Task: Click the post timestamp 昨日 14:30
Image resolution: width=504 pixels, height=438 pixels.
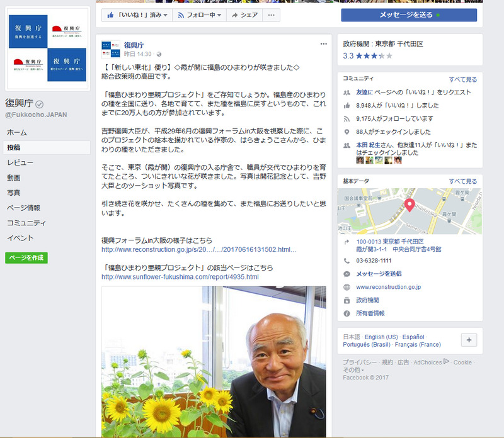Action: point(137,54)
